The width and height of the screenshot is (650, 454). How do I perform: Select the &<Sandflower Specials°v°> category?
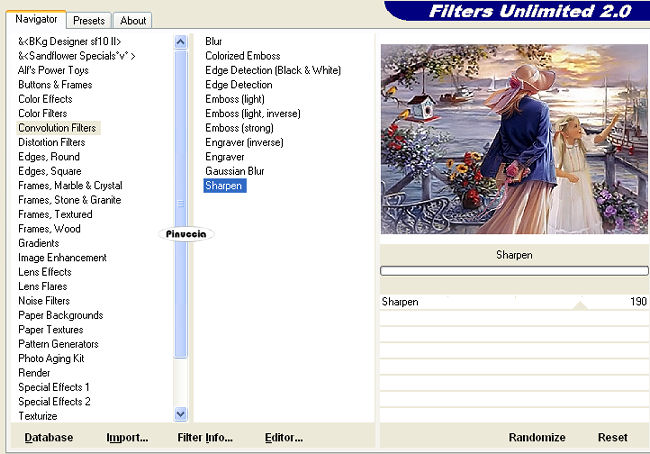tap(77, 56)
